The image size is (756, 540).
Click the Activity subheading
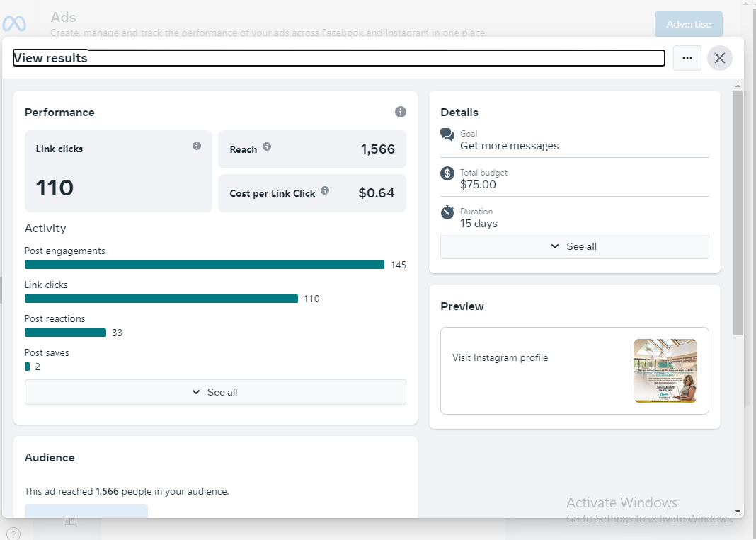pyautogui.click(x=45, y=229)
